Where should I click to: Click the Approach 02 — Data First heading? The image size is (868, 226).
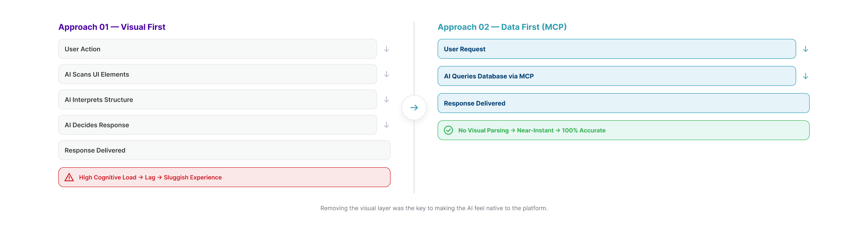coord(502,27)
